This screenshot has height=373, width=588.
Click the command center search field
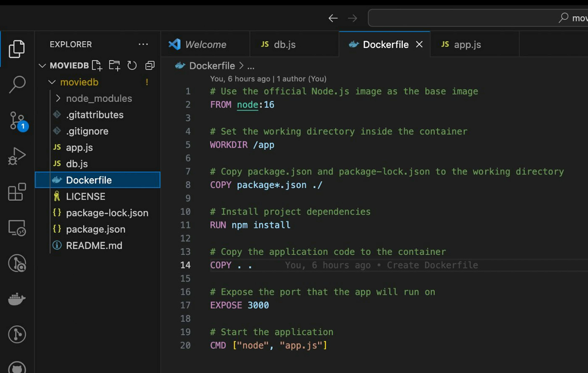coord(478,18)
